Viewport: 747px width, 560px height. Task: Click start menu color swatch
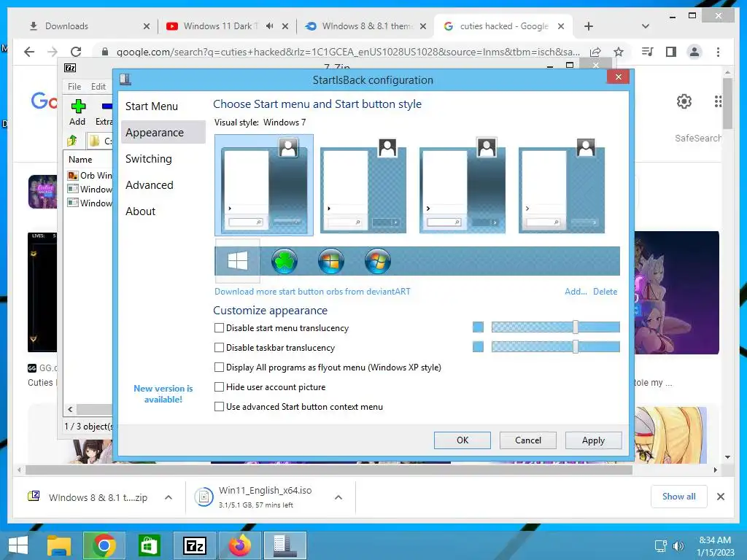[x=478, y=327]
